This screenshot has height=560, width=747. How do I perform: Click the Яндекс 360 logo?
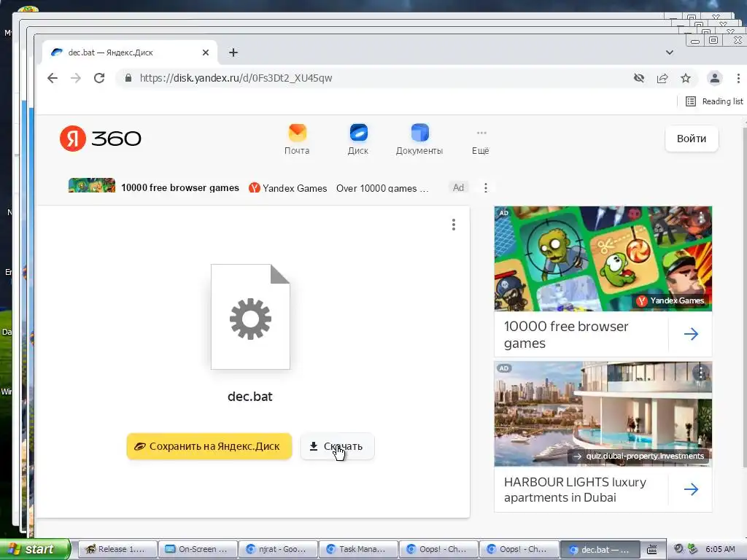coord(101,139)
